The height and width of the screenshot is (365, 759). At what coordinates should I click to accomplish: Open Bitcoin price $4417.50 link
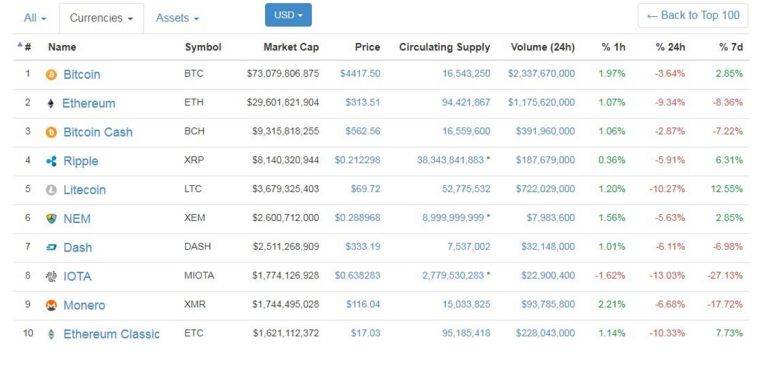tap(360, 74)
